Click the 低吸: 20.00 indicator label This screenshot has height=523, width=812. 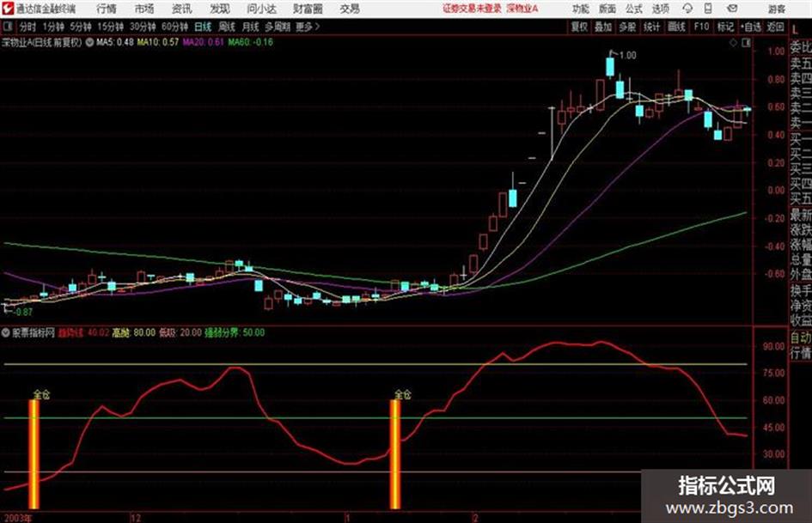[x=180, y=332]
